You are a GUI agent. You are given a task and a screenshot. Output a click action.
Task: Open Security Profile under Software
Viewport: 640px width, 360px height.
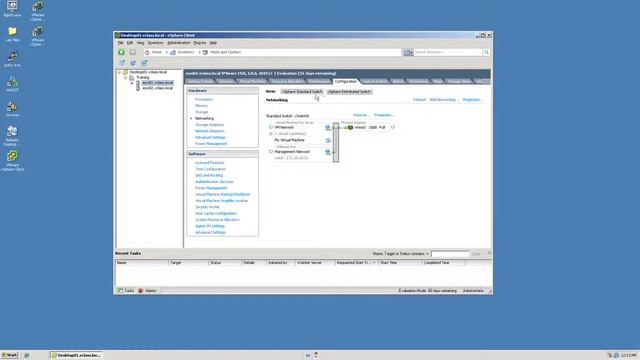coord(207,207)
